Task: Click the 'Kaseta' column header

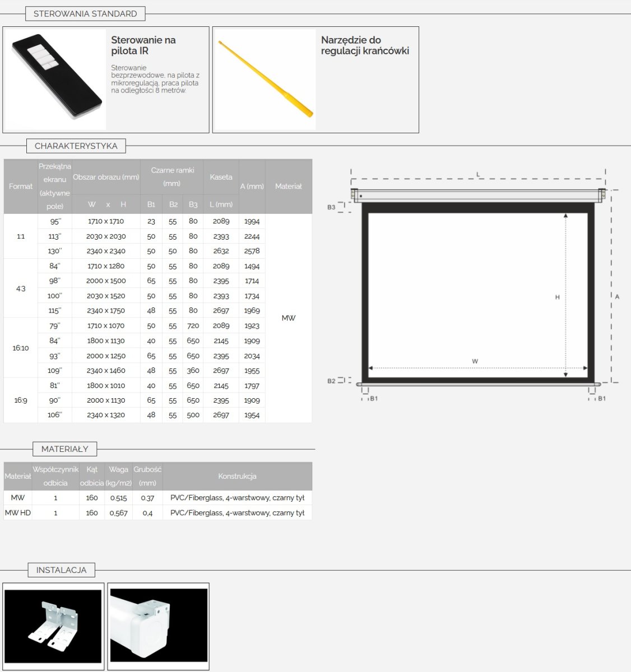Action: 221,177
